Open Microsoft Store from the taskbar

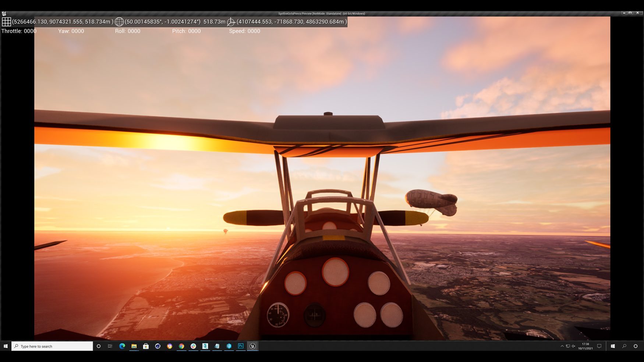pyautogui.click(x=146, y=346)
